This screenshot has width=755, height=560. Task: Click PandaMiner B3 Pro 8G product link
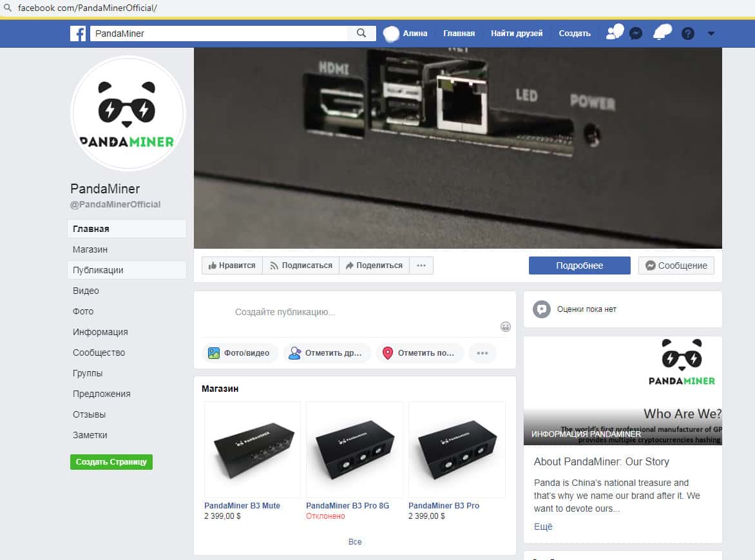[x=348, y=506]
